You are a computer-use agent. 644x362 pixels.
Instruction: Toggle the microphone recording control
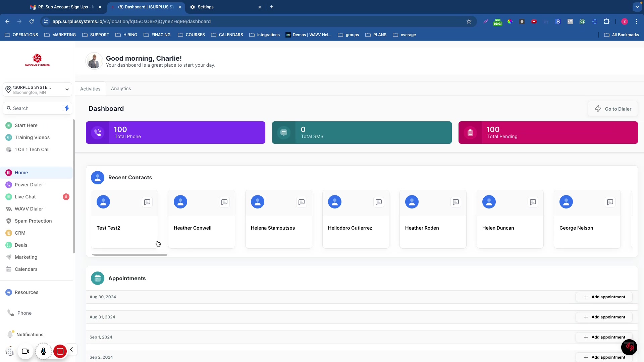(44, 351)
